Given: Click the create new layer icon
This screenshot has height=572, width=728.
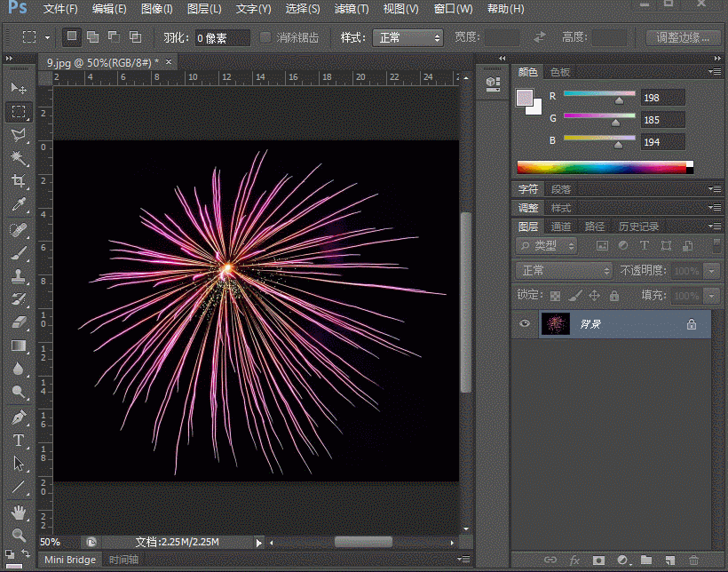Looking at the screenshot, I should [x=669, y=560].
